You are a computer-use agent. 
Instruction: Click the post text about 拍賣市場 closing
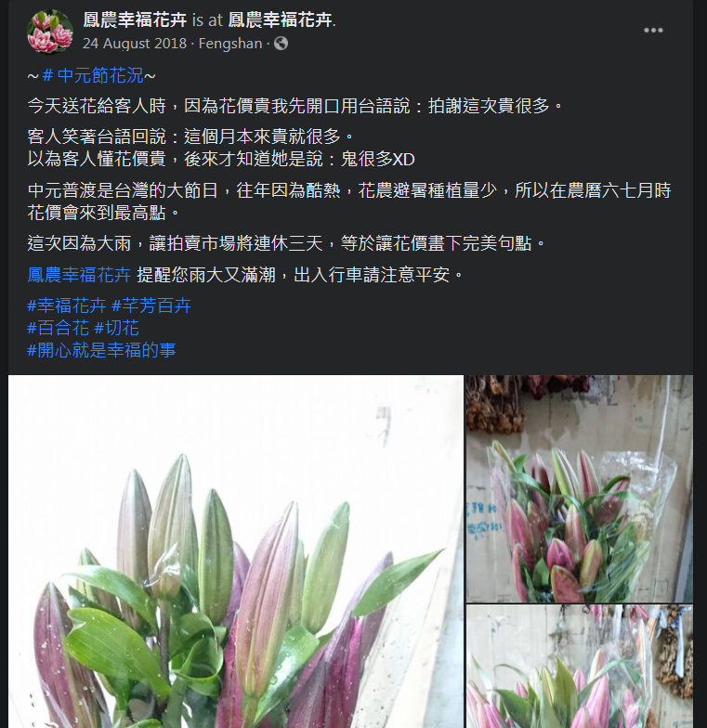(x=286, y=243)
